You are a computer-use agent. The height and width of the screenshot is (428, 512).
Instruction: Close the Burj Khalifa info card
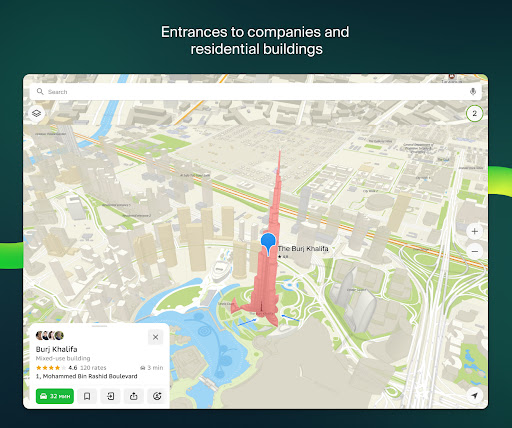pos(155,337)
